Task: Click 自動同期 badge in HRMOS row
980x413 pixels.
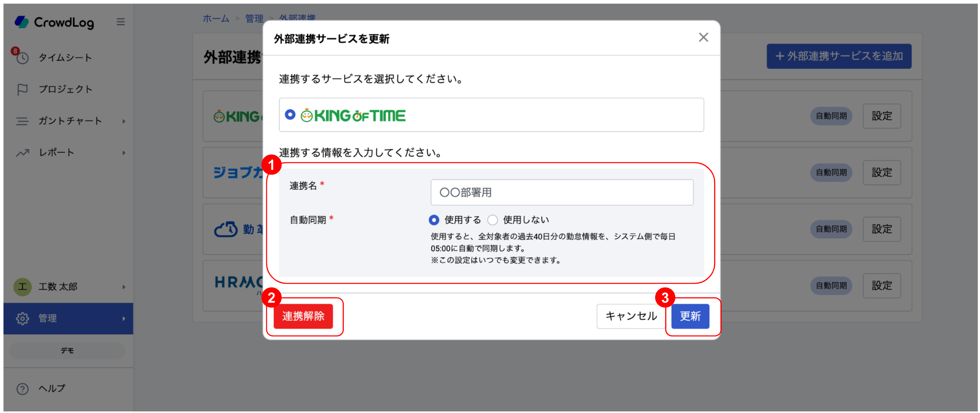Action: click(831, 286)
